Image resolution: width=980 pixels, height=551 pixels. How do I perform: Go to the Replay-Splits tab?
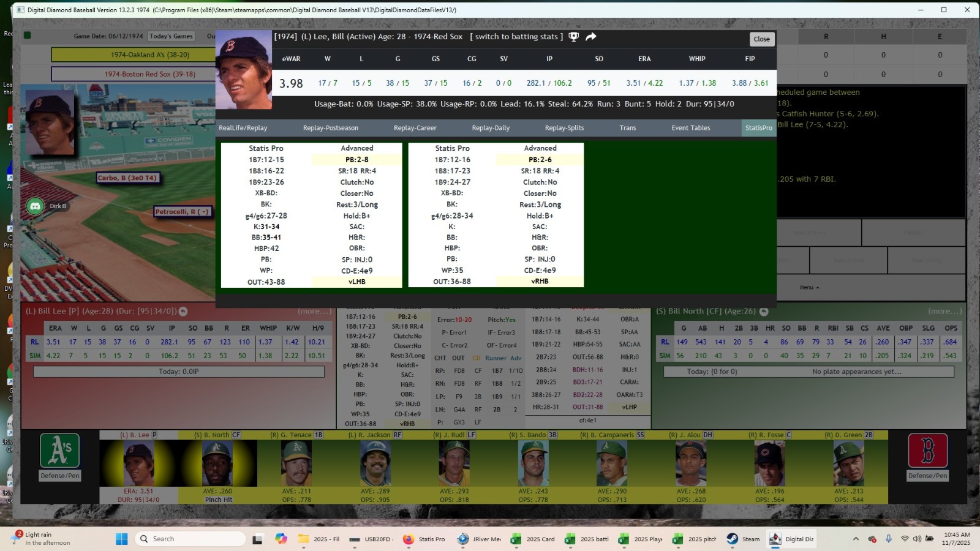click(564, 128)
